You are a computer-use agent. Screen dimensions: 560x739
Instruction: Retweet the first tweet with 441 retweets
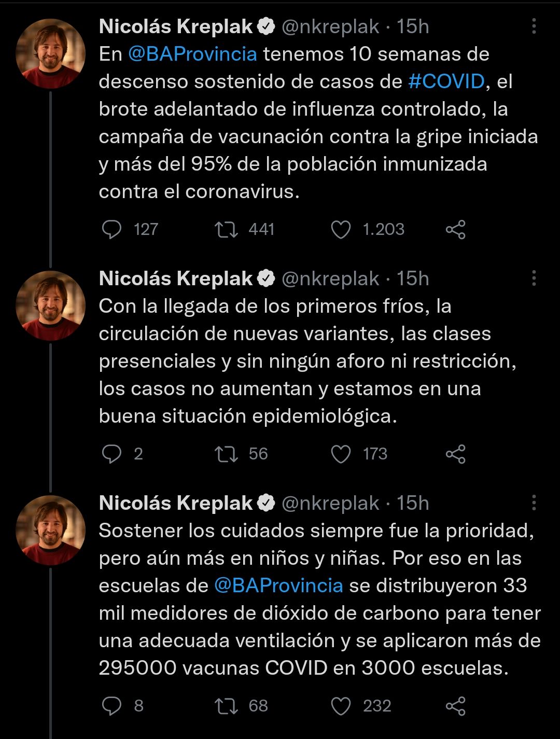[x=227, y=229]
